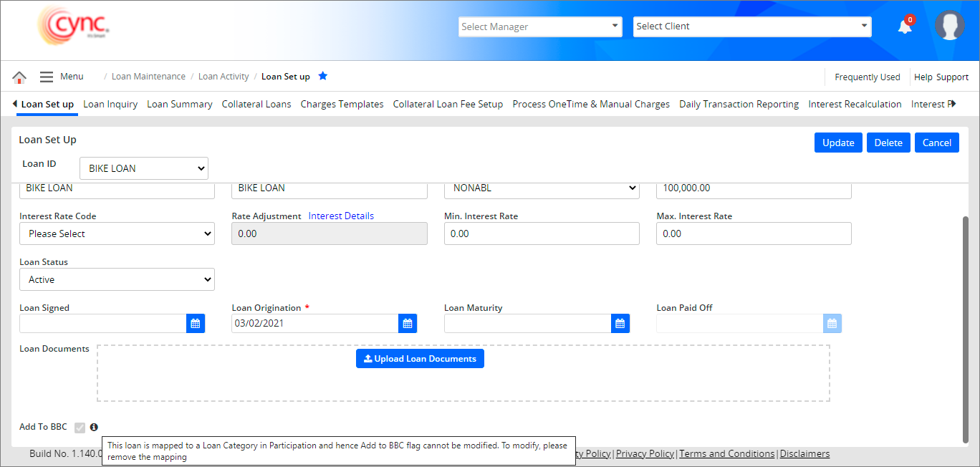
Task: Open Loan Signed calendar picker
Action: [196, 324]
